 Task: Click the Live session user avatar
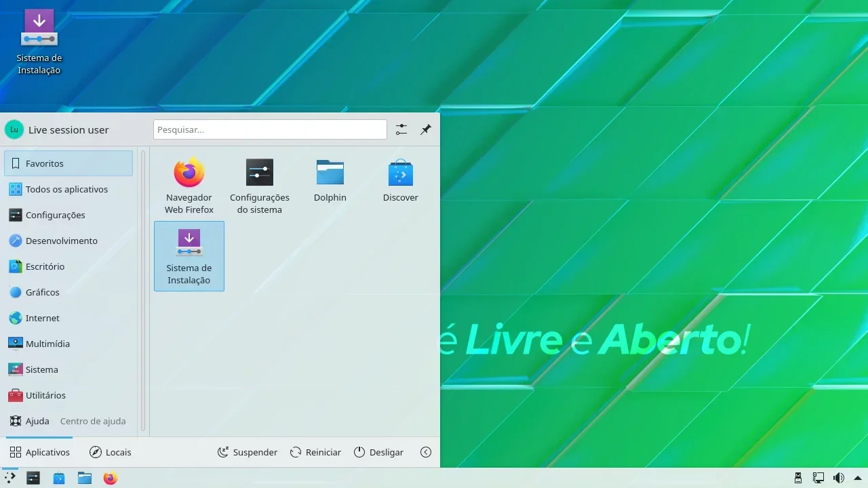click(x=14, y=129)
